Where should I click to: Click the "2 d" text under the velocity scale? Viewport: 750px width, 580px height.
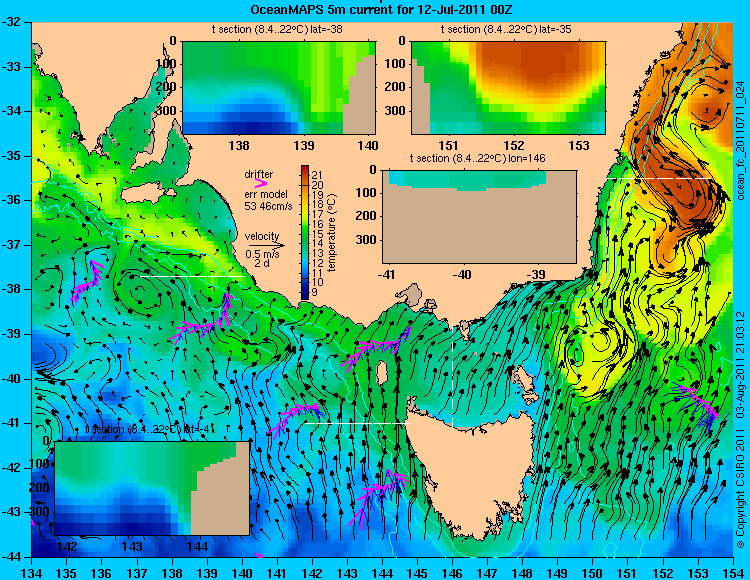click(261, 263)
